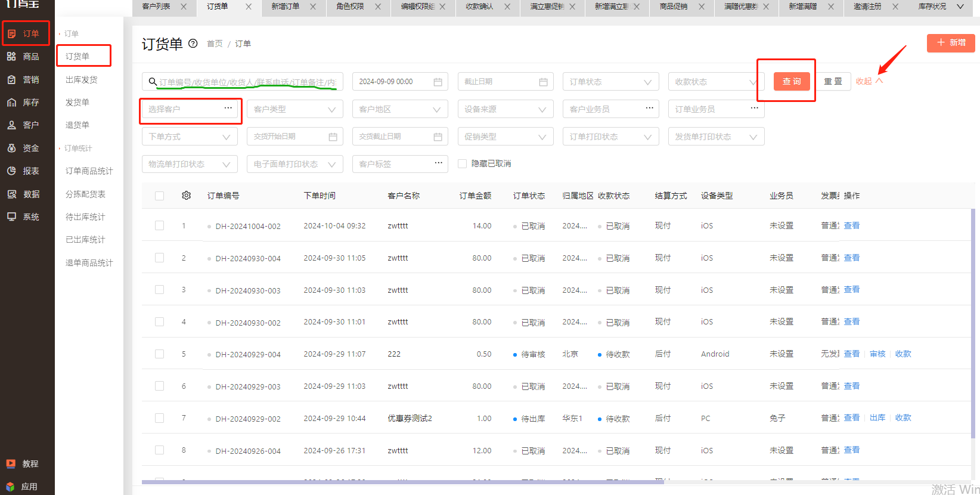Viewport: 980px width, 495px height.
Task: Select checkbox for order DH-20240929-004
Action: pyautogui.click(x=159, y=354)
